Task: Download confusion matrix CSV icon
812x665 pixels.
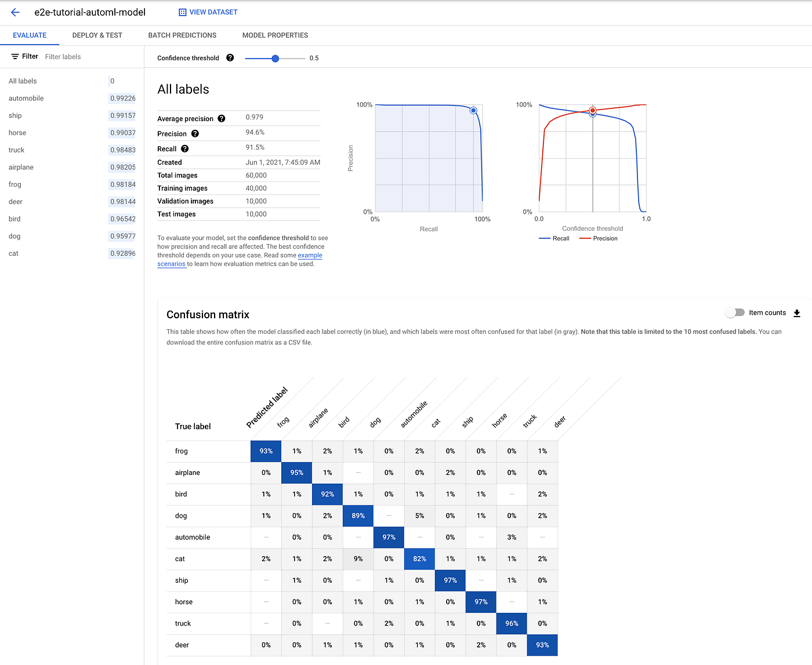Action: (797, 313)
